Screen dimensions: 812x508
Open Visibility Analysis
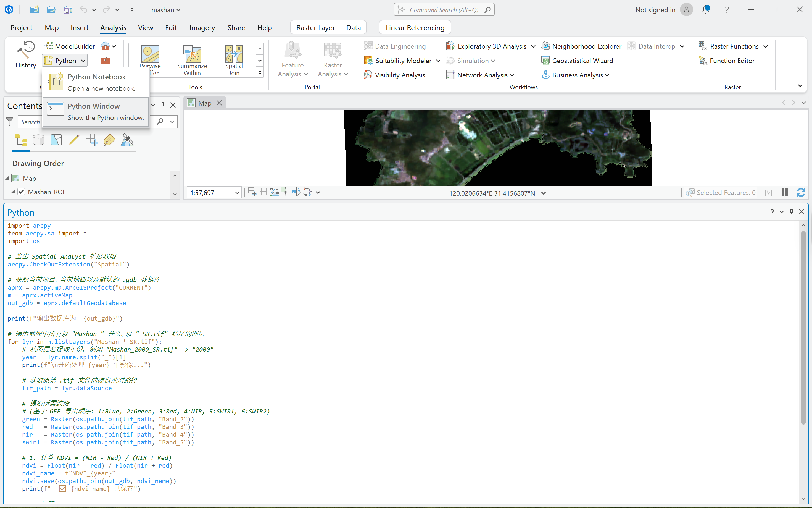coord(394,75)
